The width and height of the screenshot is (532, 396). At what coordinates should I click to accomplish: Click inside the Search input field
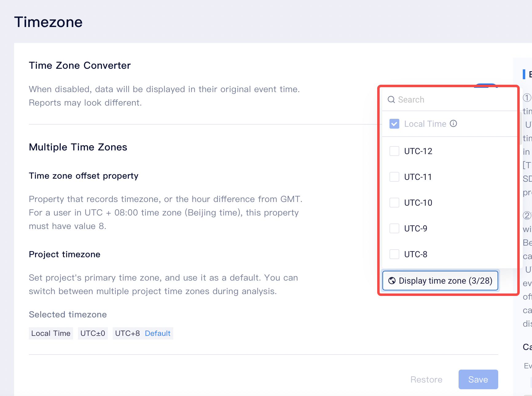424,99
